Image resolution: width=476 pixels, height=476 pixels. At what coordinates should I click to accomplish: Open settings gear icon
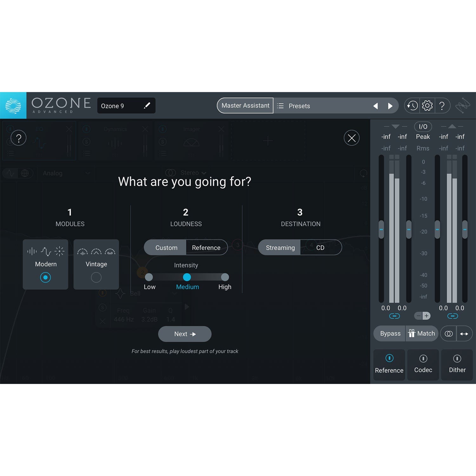(x=427, y=106)
